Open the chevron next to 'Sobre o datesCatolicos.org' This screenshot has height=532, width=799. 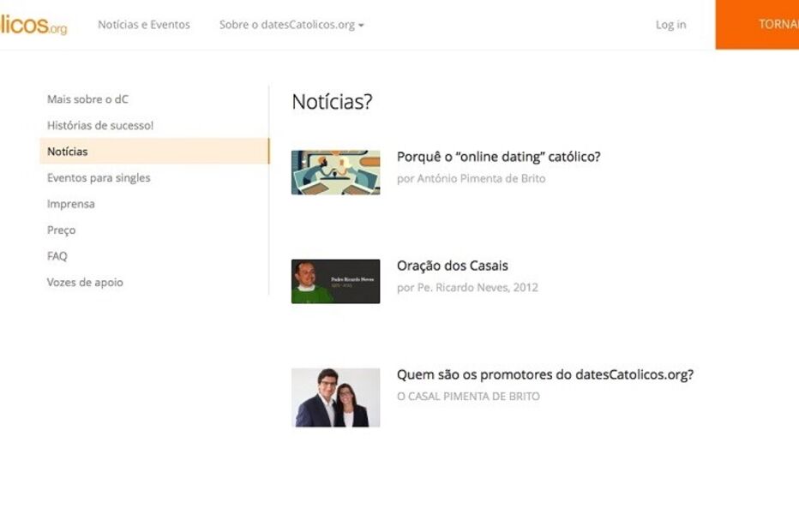[x=362, y=25]
